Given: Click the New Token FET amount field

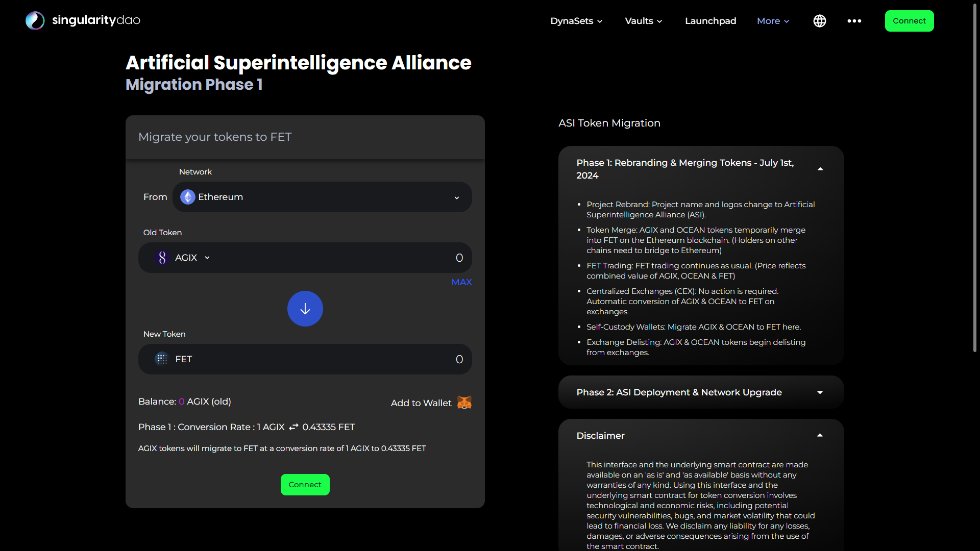Looking at the screenshot, I should [305, 359].
